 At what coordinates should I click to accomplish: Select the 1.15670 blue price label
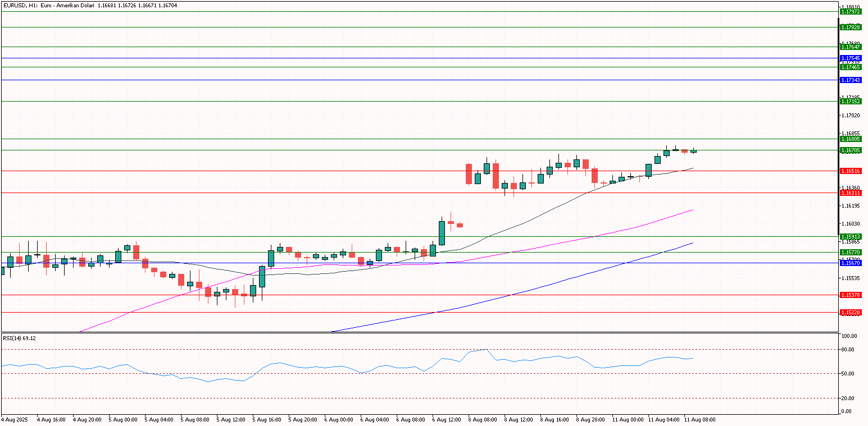pos(850,263)
